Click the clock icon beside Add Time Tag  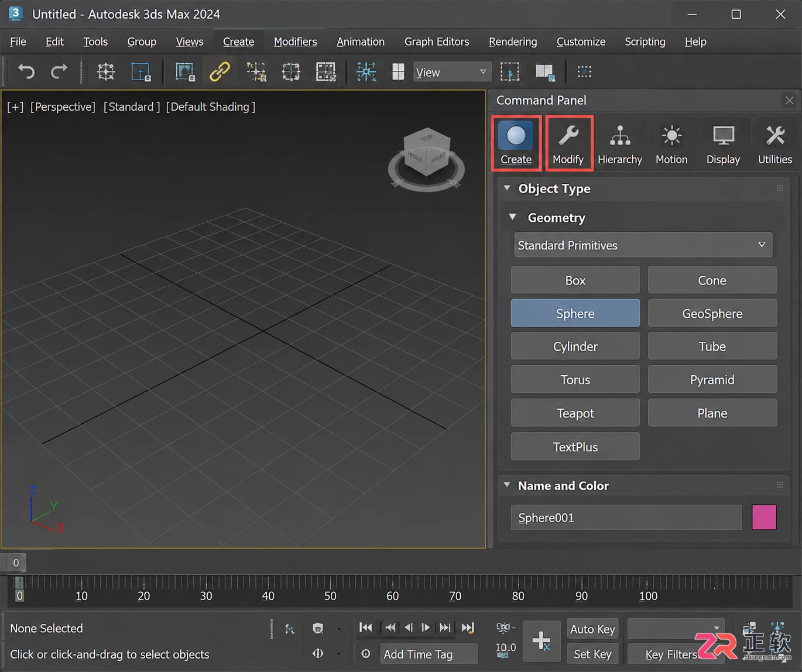pyautogui.click(x=366, y=653)
